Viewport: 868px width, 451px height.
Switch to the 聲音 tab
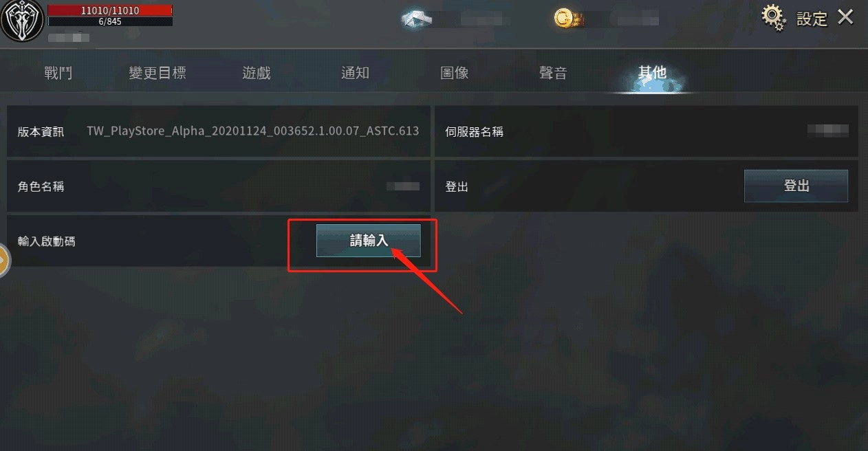tap(553, 73)
